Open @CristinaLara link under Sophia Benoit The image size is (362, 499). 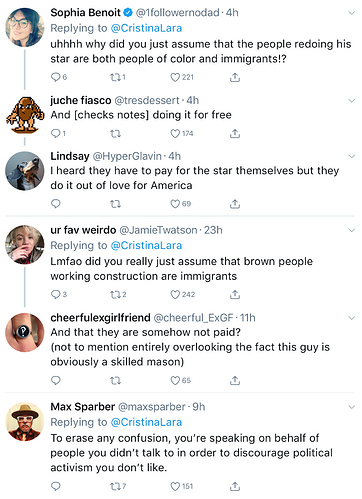point(146,28)
